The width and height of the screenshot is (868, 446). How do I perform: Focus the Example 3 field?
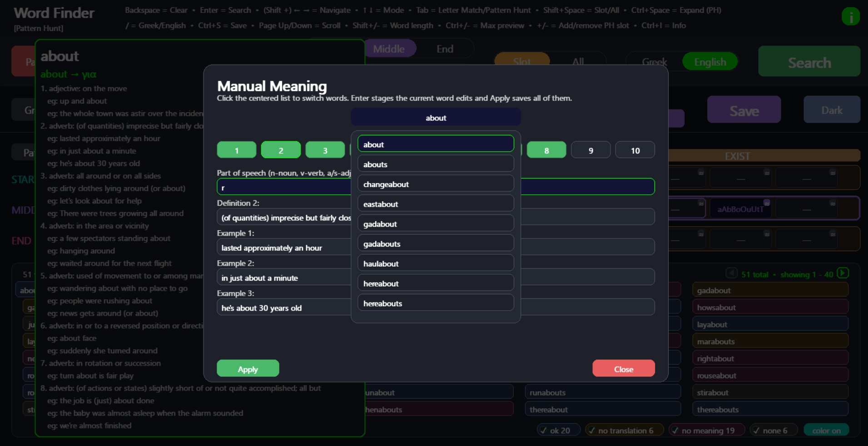point(436,307)
